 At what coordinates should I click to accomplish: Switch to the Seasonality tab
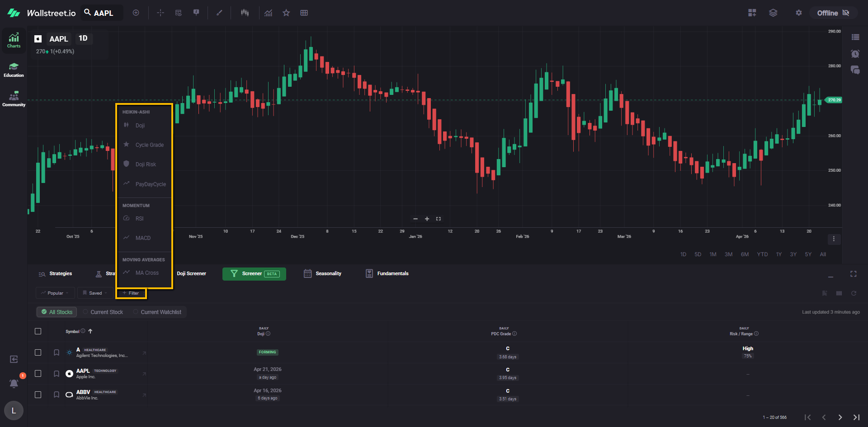coord(323,273)
